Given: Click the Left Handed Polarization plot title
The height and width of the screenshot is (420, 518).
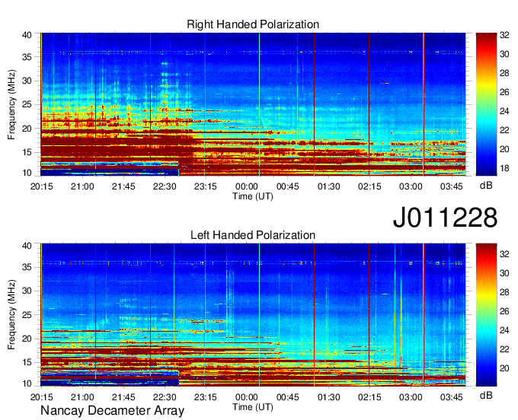Looking at the screenshot, I should (253, 235).
